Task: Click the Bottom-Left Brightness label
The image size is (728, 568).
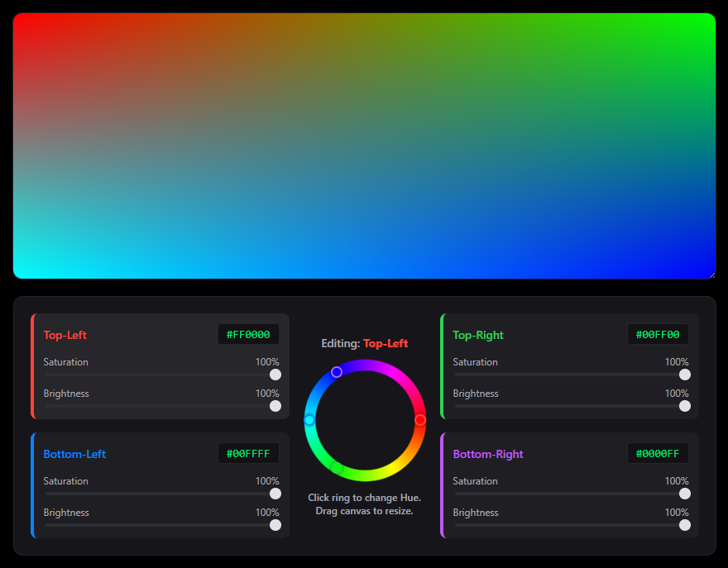Action: [66, 513]
